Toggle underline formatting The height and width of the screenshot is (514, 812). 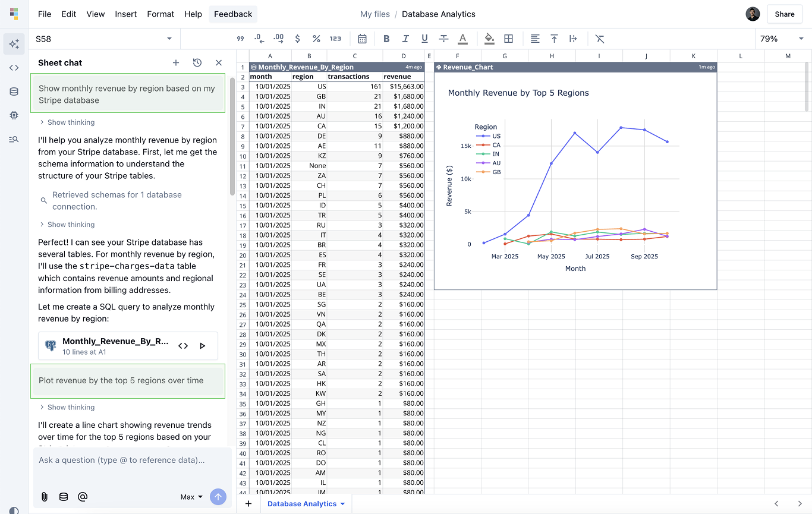click(424, 38)
